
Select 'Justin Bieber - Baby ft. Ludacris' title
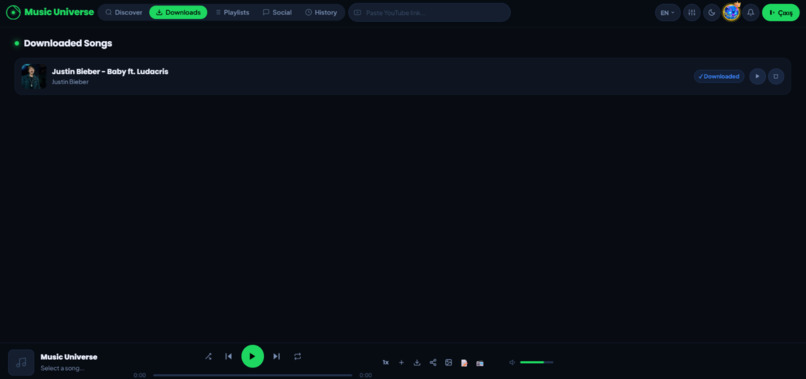[110, 71]
